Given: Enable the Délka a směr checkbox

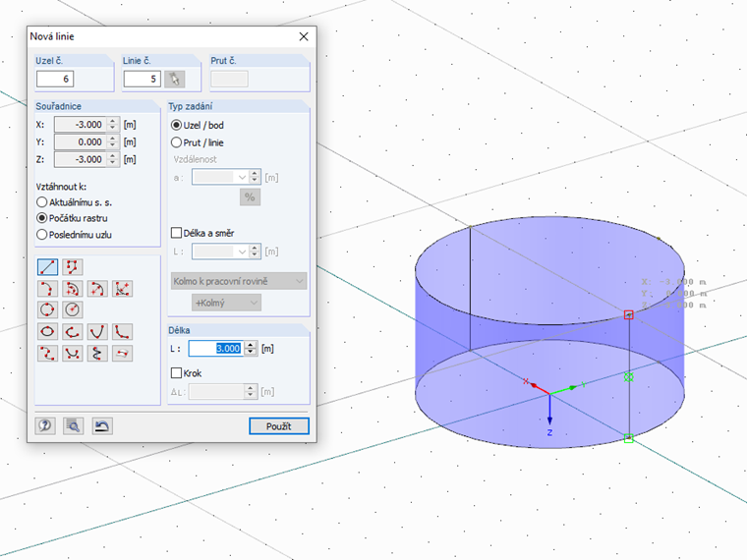Looking at the screenshot, I should [176, 233].
